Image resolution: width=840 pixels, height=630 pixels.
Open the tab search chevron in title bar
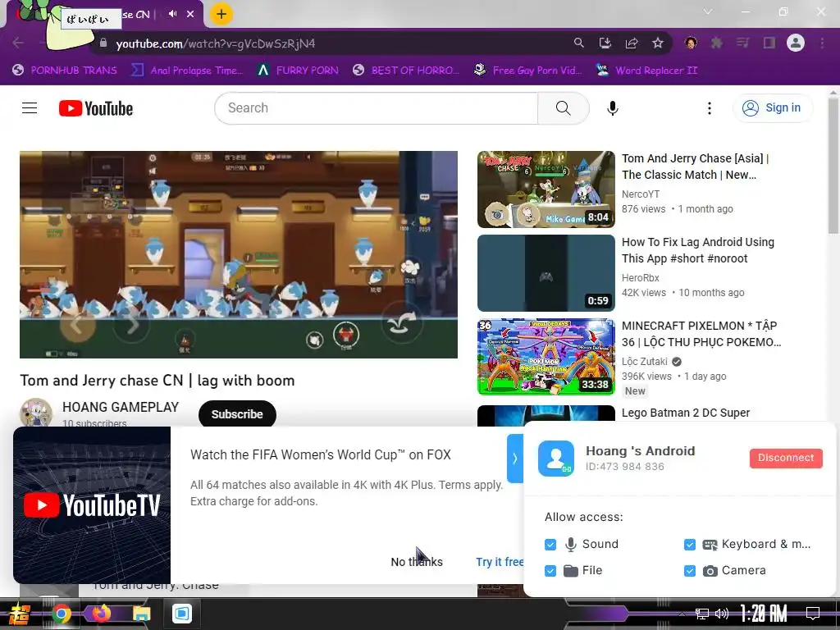click(708, 11)
